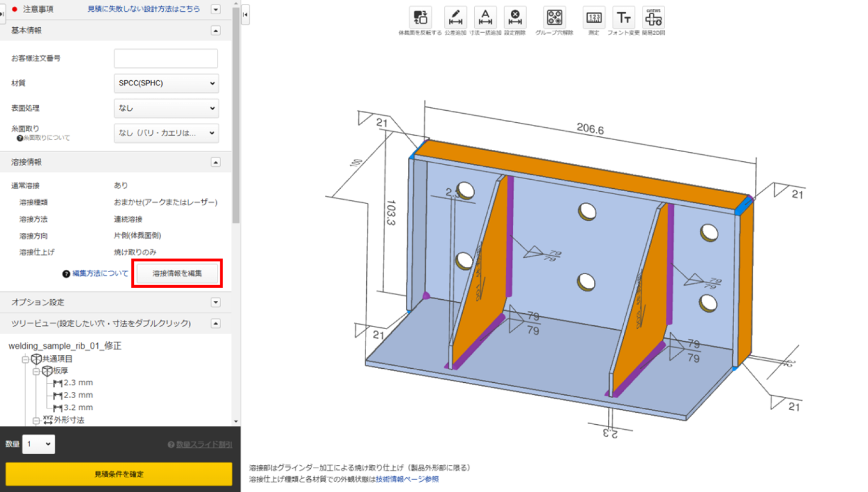This screenshot has width=868, height=492.
Task: Select the 設定削除 setting deletion tool
Action: pos(515,18)
